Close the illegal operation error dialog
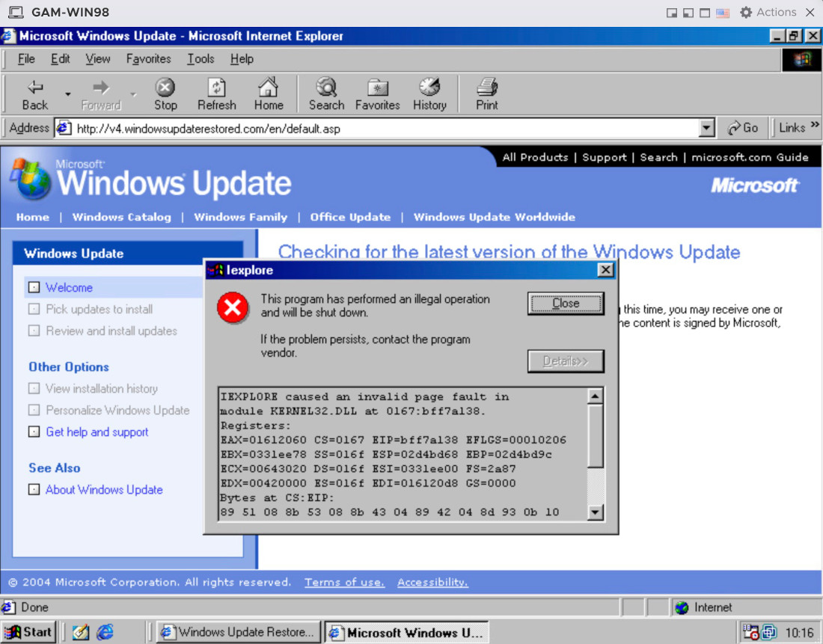 (566, 303)
